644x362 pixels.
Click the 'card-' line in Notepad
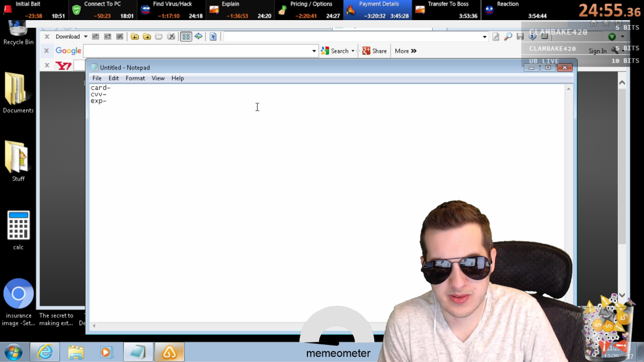(x=101, y=88)
